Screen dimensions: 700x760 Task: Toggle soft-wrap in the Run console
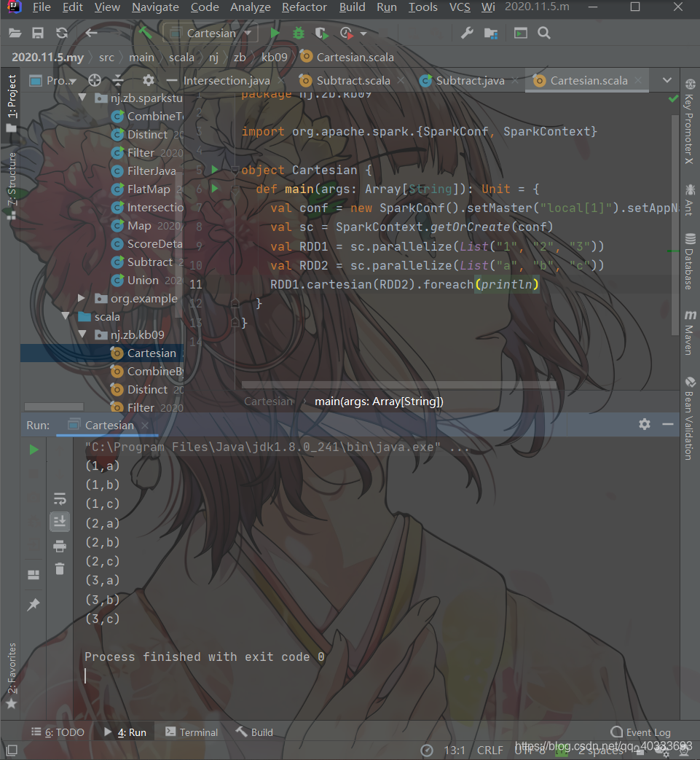point(60,498)
